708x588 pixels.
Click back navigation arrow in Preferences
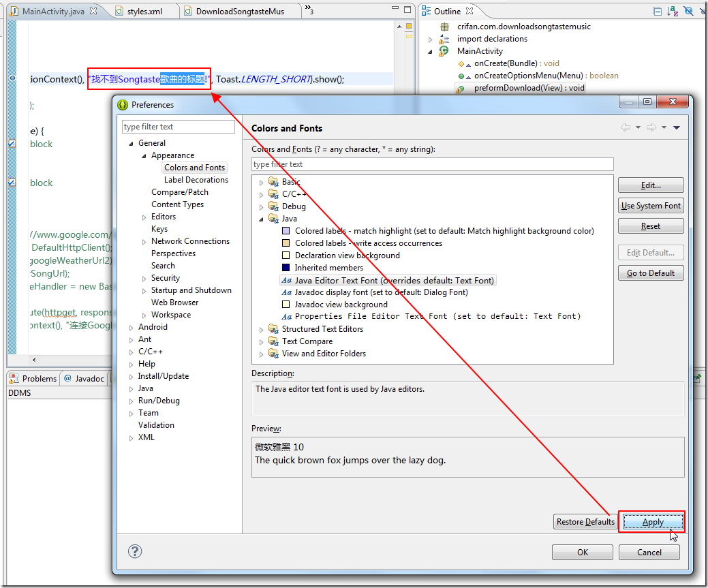626,127
